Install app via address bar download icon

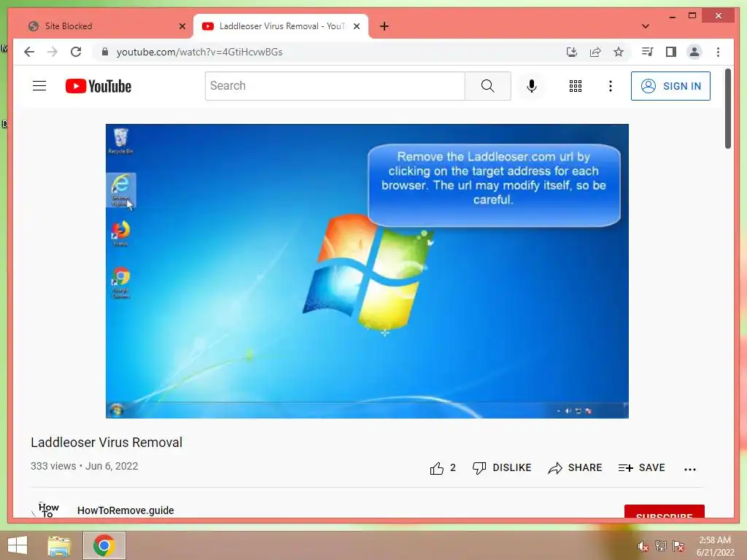(572, 52)
